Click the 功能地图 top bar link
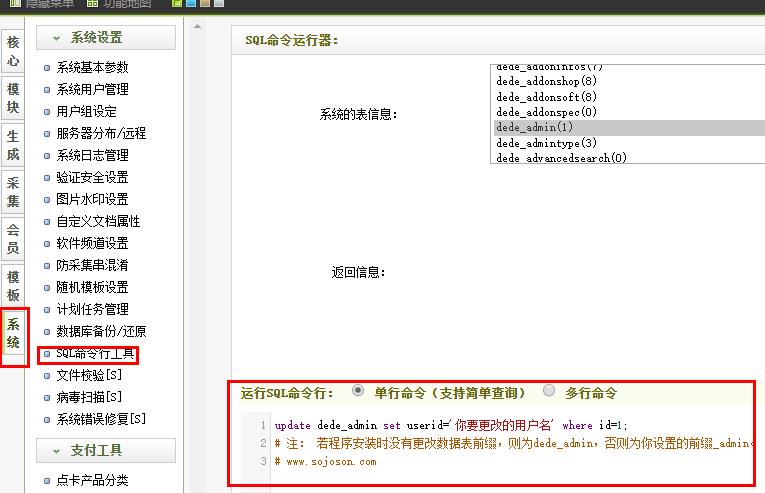 [x=127, y=4]
